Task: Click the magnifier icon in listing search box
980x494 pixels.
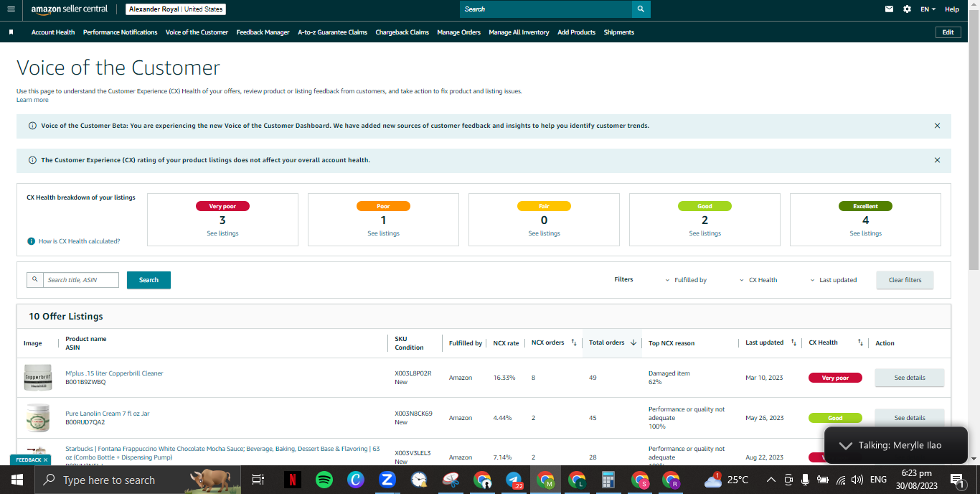Action: click(34, 280)
